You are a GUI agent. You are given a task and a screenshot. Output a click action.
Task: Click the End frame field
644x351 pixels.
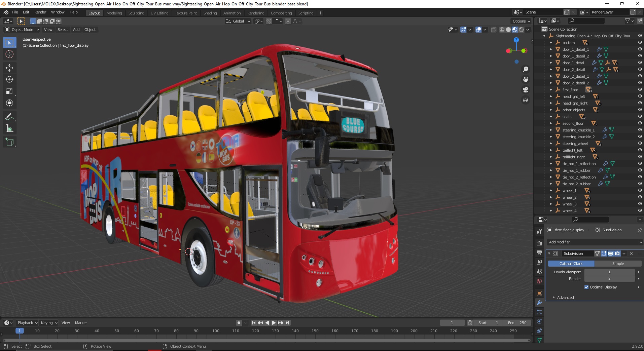(x=517, y=323)
